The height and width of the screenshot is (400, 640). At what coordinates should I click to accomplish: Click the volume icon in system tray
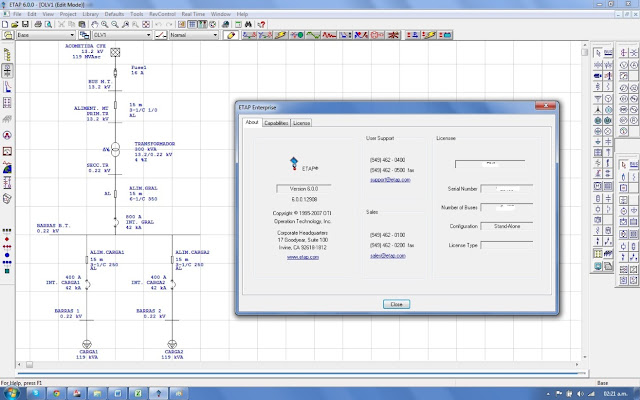(580, 394)
